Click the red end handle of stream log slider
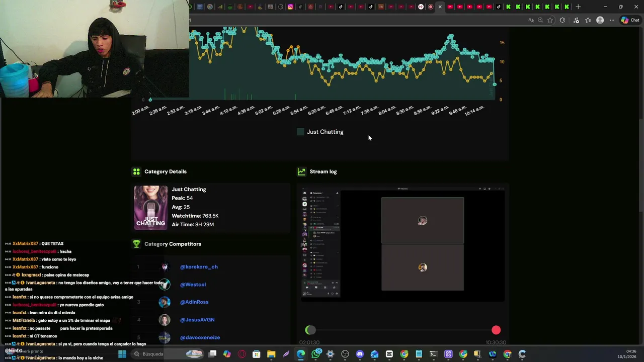Viewport: 644px width, 362px height. pyautogui.click(x=496, y=330)
